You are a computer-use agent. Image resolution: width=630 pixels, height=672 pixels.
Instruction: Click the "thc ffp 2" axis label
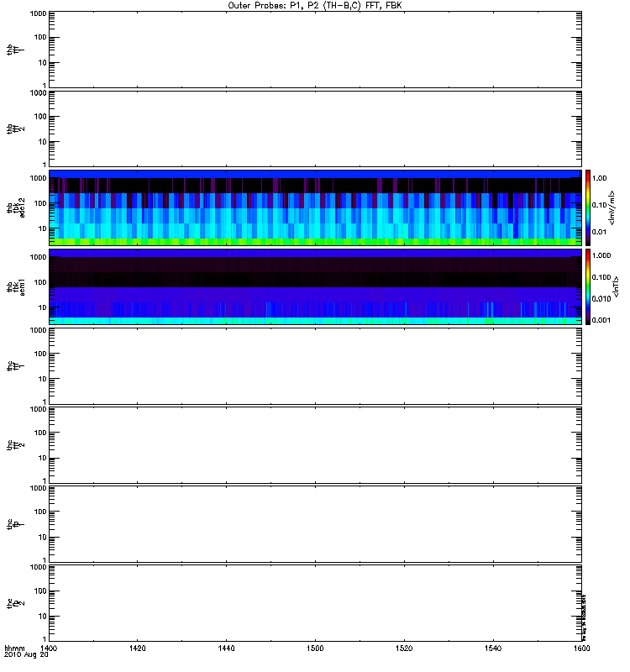16,603
